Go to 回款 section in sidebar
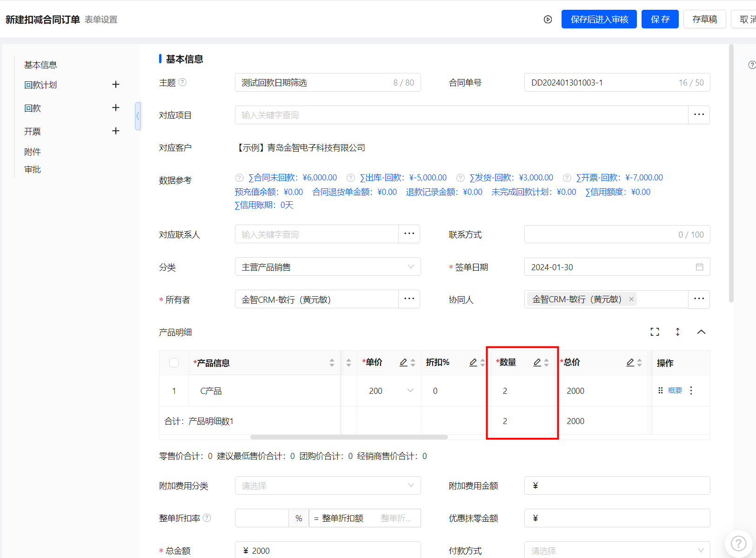The width and height of the screenshot is (756, 558). [33, 108]
